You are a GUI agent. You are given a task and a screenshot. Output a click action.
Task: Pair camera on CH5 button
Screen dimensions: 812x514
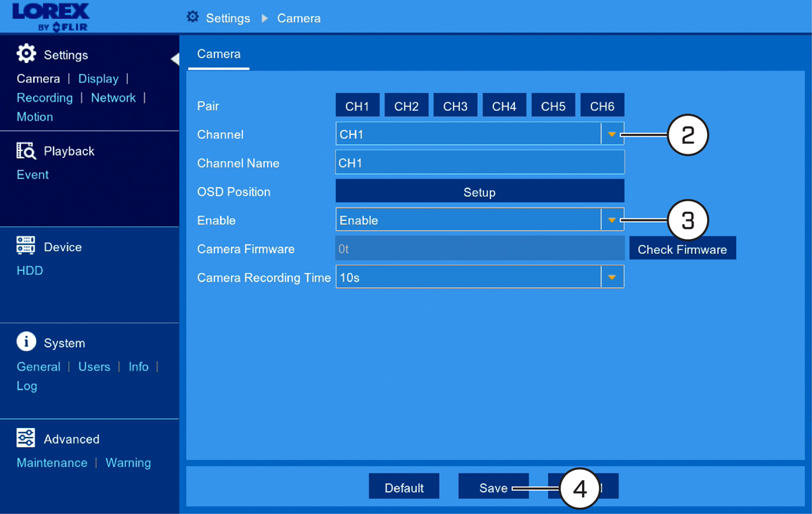coord(554,106)
